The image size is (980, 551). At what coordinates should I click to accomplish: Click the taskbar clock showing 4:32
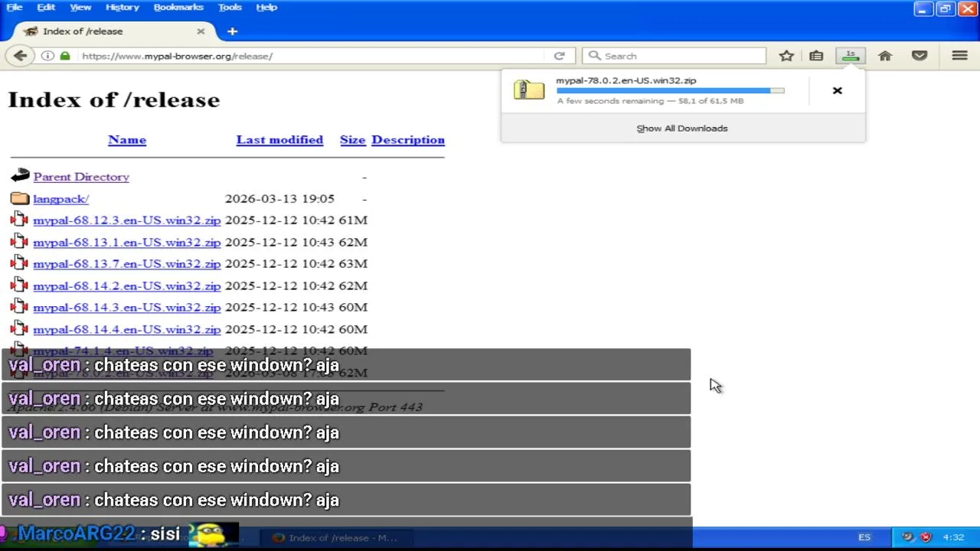coord(953,537)
